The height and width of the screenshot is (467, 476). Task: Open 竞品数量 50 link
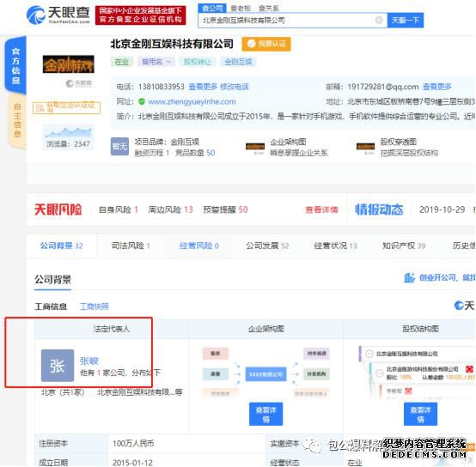[x=195, y=153]
